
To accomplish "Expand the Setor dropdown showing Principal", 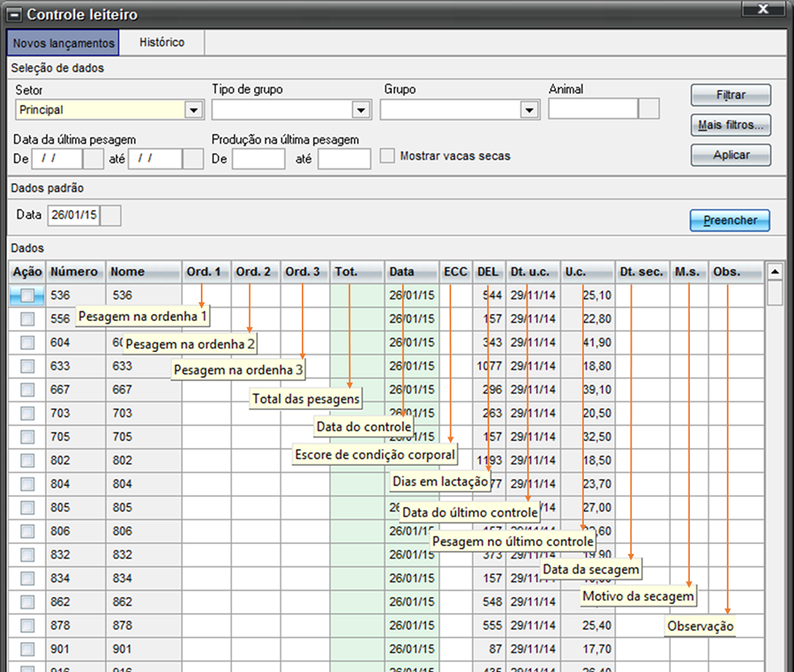I will (x=194, y=110).
